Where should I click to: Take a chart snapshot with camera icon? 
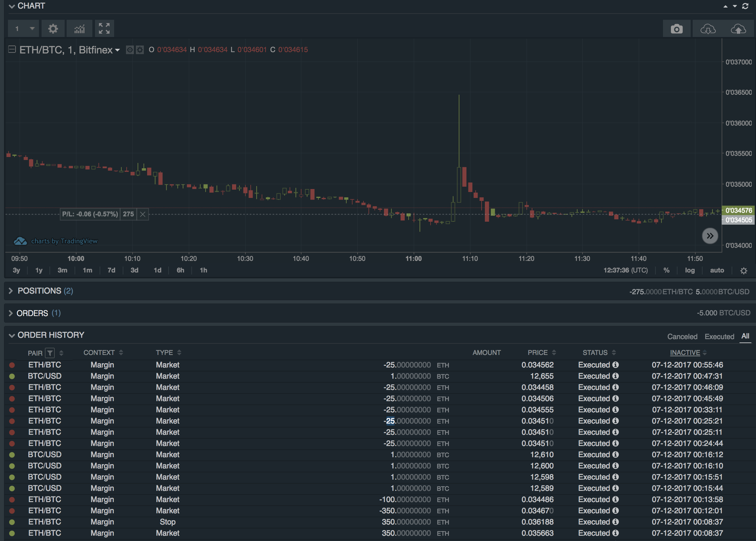[x=677, y=29]
